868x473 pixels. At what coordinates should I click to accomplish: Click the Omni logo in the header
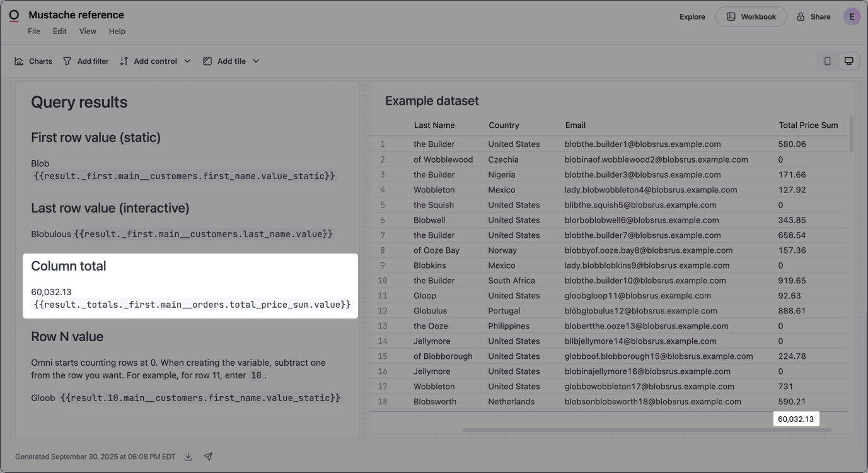coord(14,14)
